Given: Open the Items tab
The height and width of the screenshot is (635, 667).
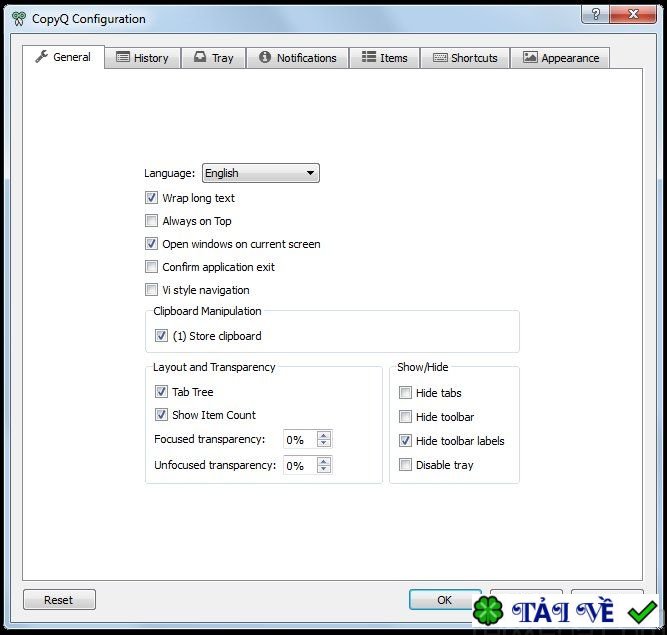Looking at the screenshot, I should click(385, 57).
